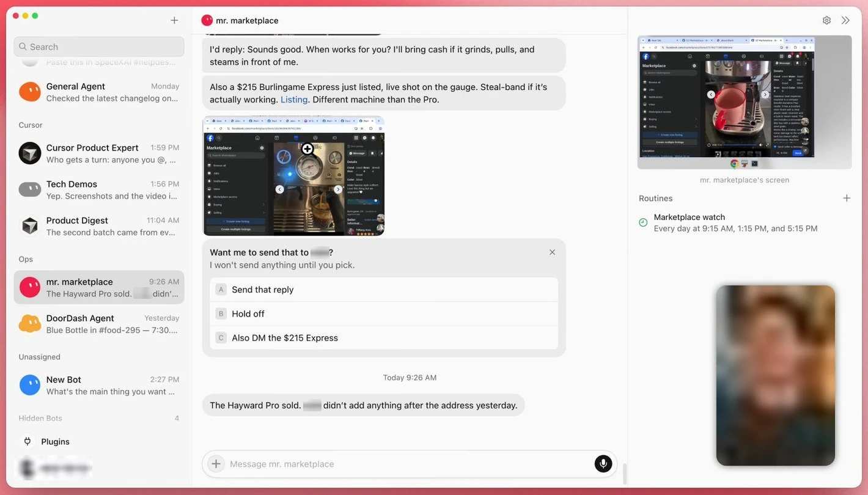Click the mr. marketplace avatar in the chat header

click(x=207, y=20)
